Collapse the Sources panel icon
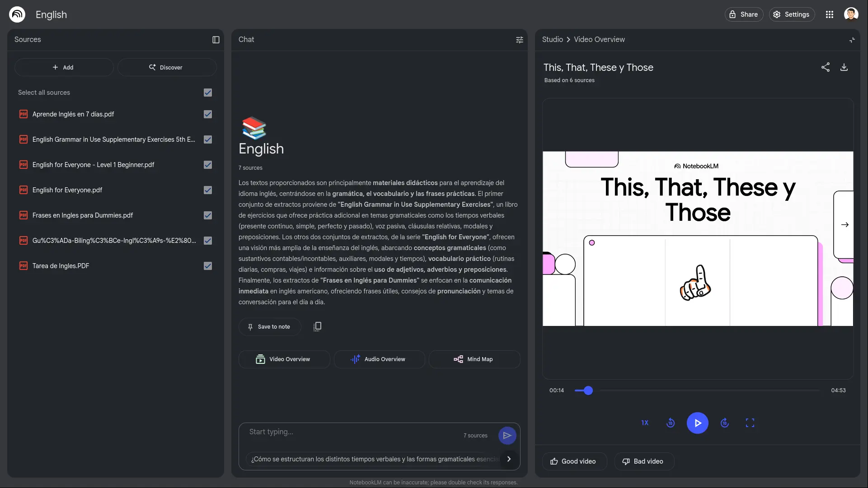The height and width of the screenshot is (488, 868). point(216,40)
